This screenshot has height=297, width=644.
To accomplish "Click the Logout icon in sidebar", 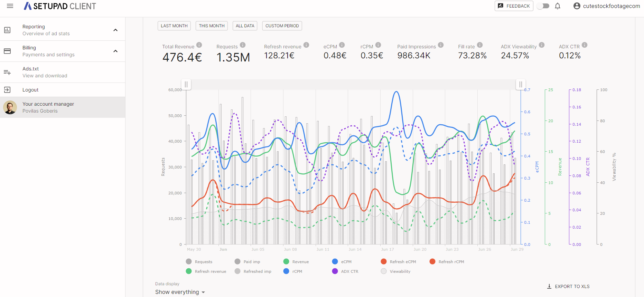I will (x=7, y=90).
